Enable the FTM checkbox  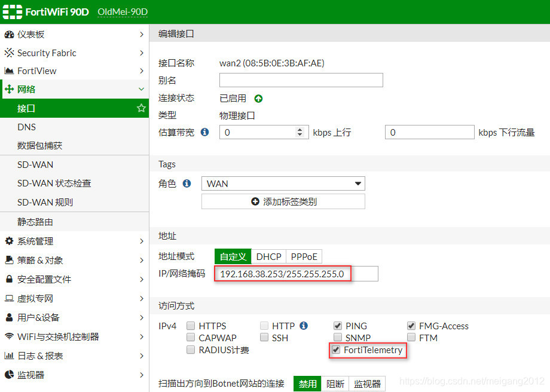[x=411, y=337]
